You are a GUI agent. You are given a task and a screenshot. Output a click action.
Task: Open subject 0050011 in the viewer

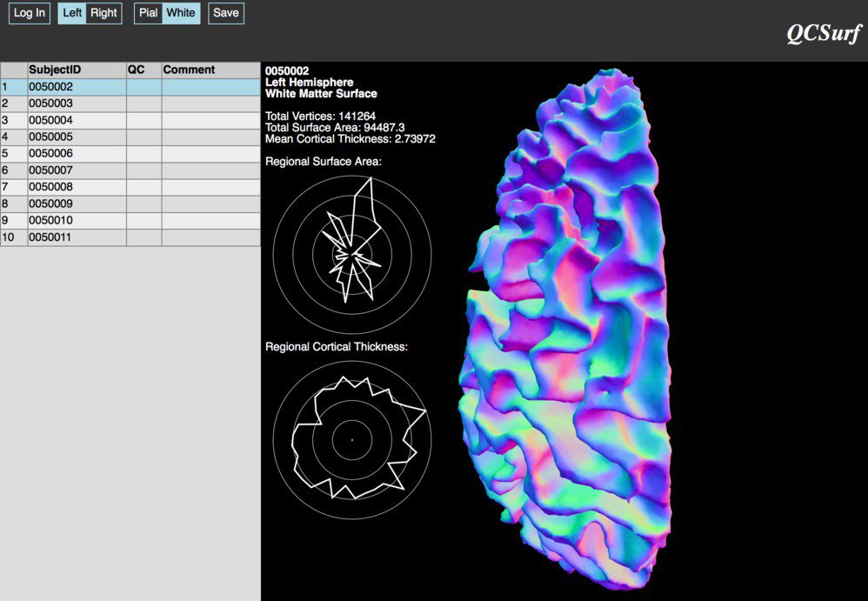point(77,237)
